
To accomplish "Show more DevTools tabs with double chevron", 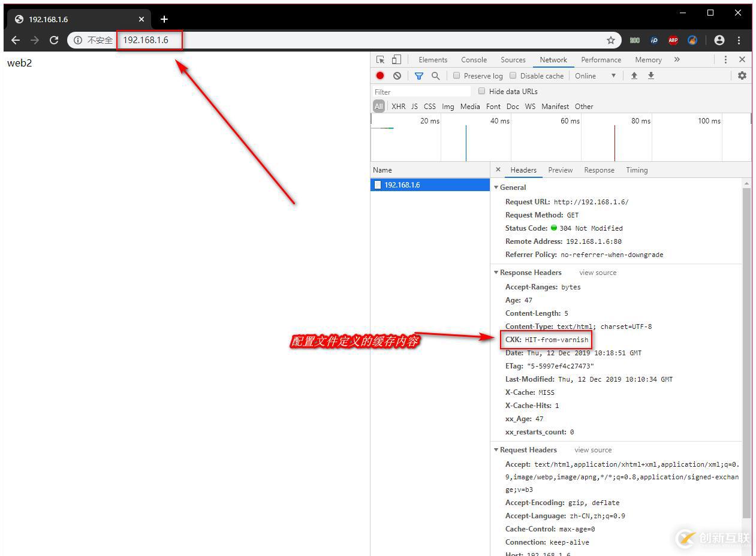I will click(x=677, y=59).
